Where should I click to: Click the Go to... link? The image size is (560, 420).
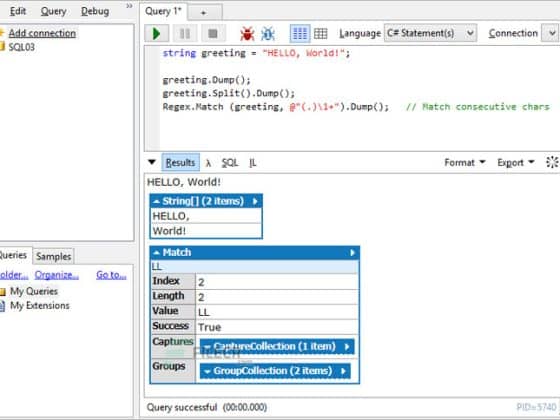tap(111, 275)
